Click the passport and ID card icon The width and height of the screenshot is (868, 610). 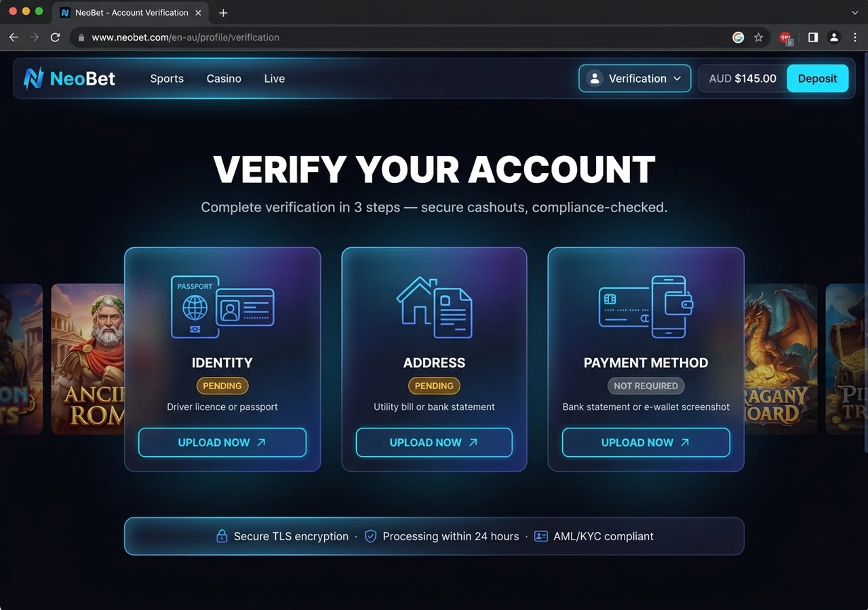[x=222, y=306]
